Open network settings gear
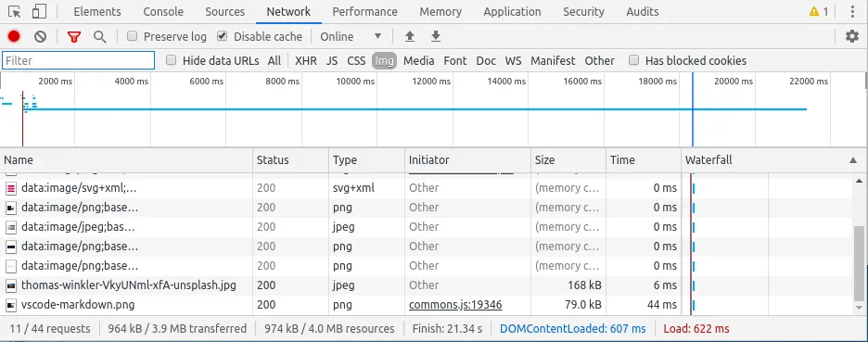This screenshot has width=868, height=342. [x=852, y=36]
